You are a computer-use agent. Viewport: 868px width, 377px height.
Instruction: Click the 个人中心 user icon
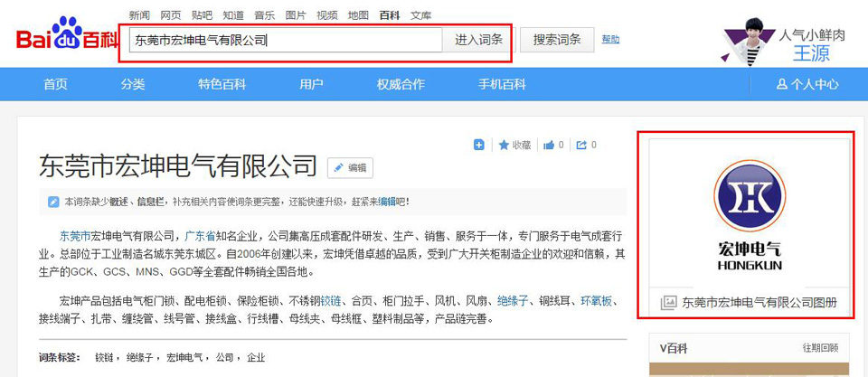coord(781,84)
